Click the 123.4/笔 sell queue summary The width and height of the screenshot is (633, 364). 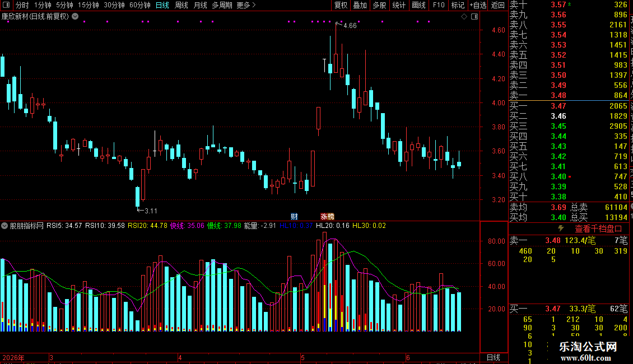click(580, 240)
